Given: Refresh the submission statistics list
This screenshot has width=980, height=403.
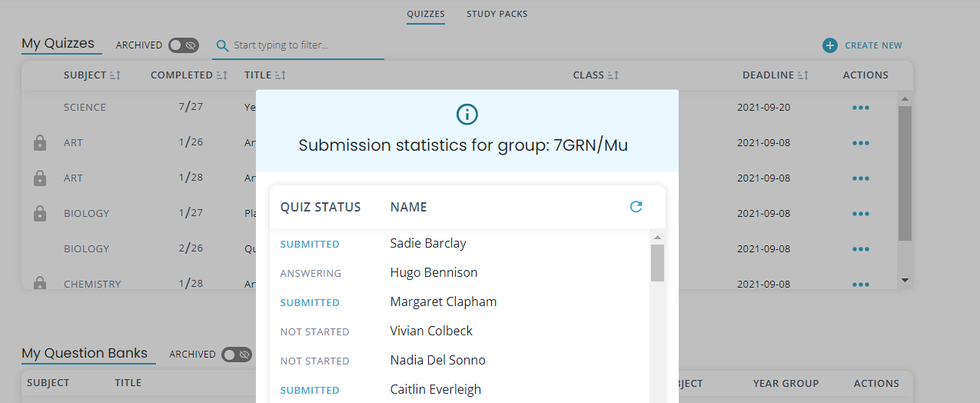Looking at the screenshot, I should [x=636, y=206].
